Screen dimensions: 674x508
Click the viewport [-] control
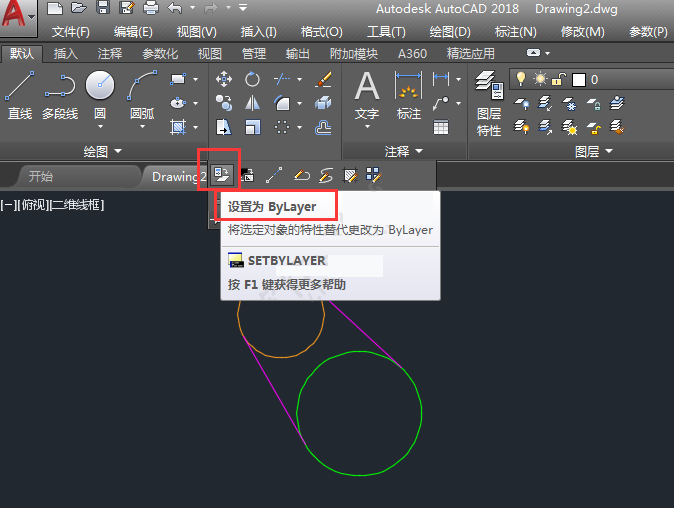point(9,205)
